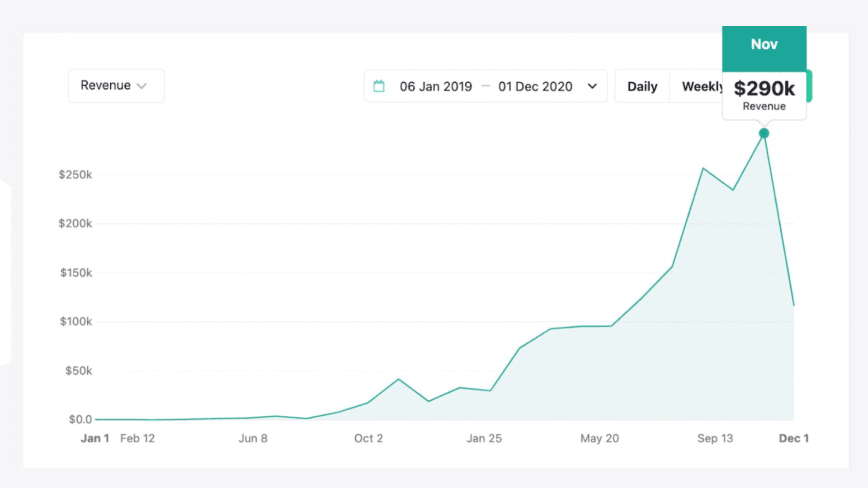Expand the Revenue metric dropdown
868x488 pixels.
116,86
